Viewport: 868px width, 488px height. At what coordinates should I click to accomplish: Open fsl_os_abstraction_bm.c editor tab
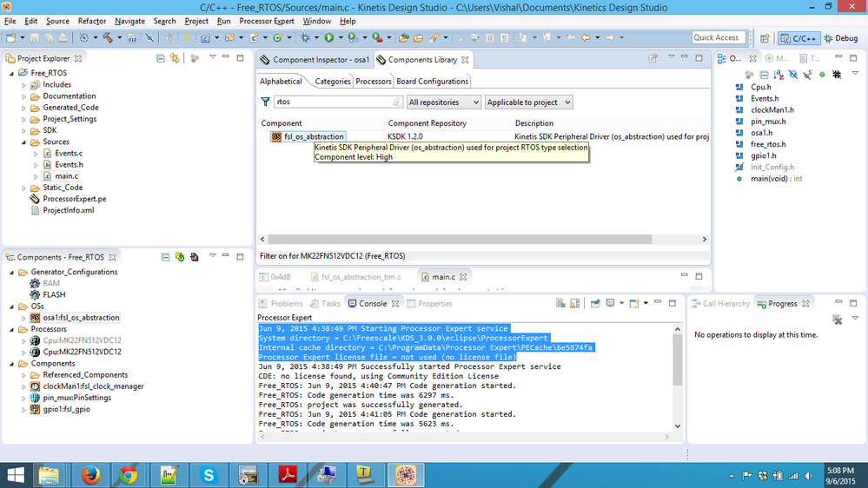pos(355,277)
